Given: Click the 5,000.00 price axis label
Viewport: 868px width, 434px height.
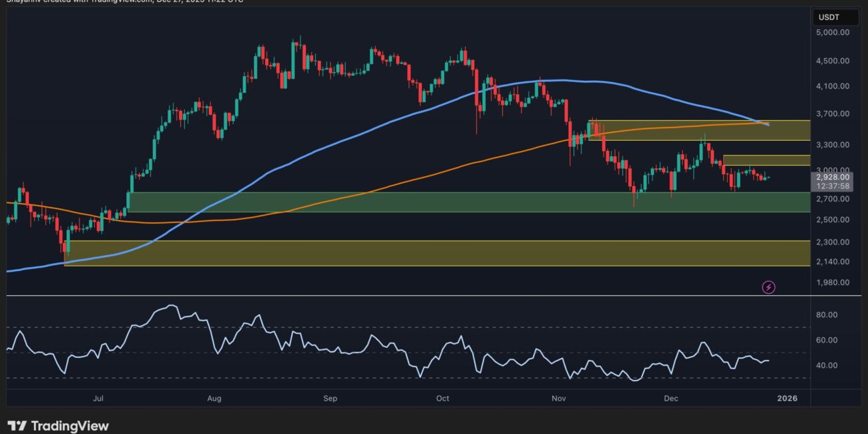Looking at the screenshot, I should pos(831,32).
